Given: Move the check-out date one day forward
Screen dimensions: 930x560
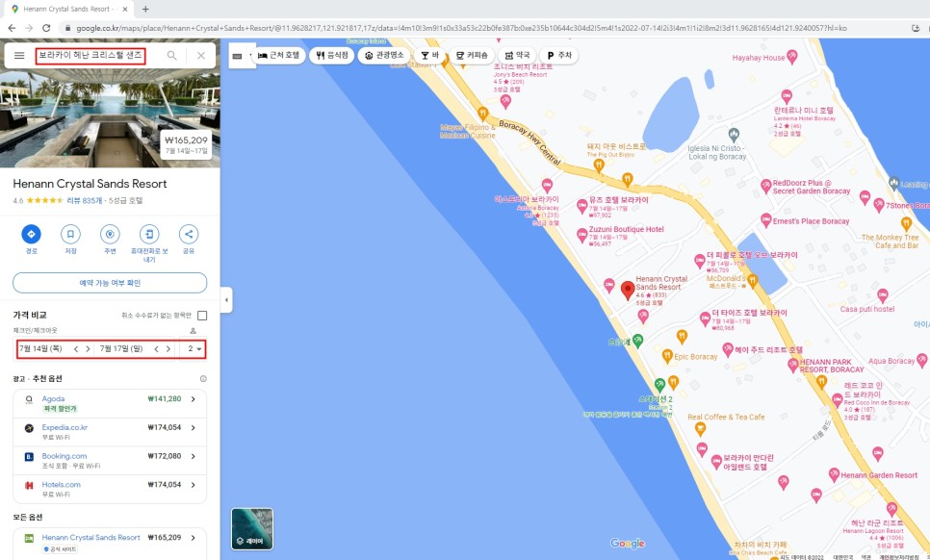Looking at the screenshot, I should click(x=168, y=349).
